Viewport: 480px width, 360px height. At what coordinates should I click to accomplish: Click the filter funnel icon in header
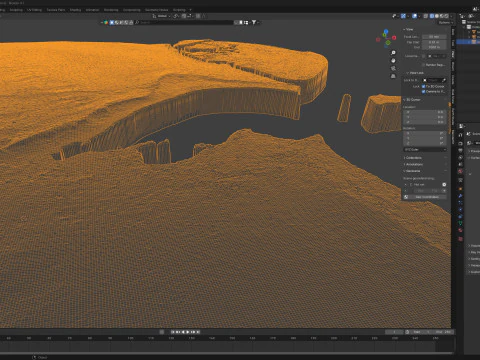[x=254, y=22]
